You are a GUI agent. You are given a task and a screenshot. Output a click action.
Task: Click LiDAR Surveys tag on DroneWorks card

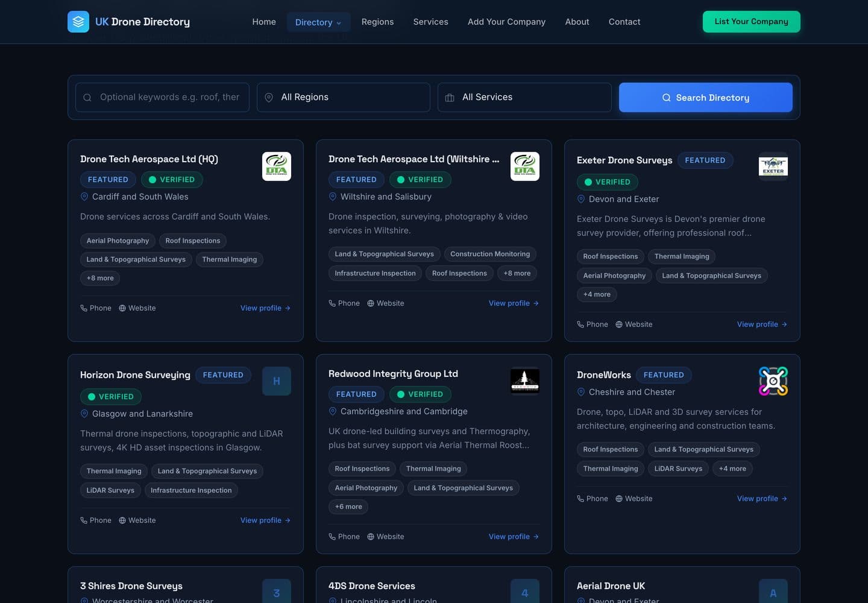(678, 469)
